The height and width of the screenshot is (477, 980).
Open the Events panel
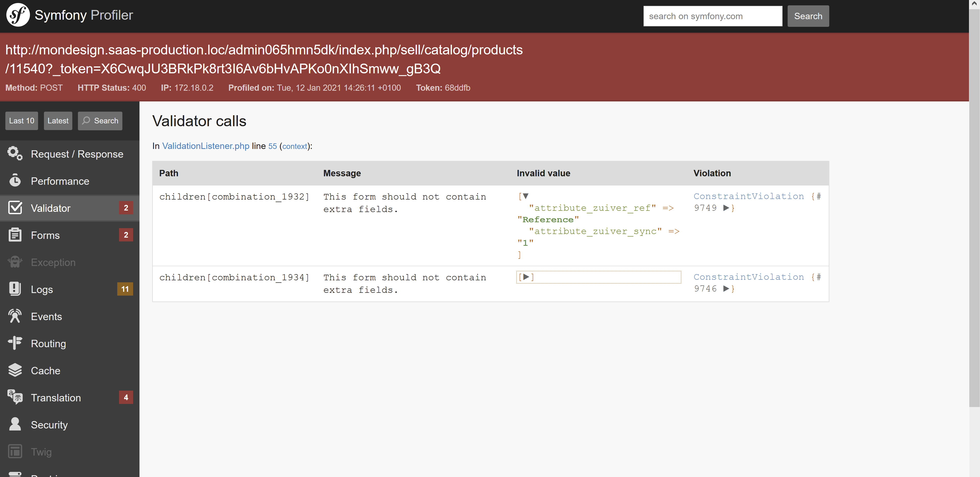tap(70, 316)
